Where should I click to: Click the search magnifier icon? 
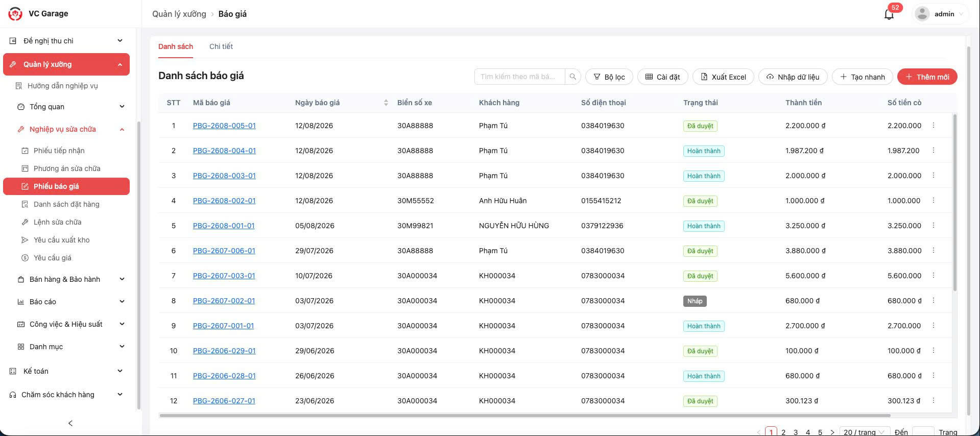click(573, 77)
